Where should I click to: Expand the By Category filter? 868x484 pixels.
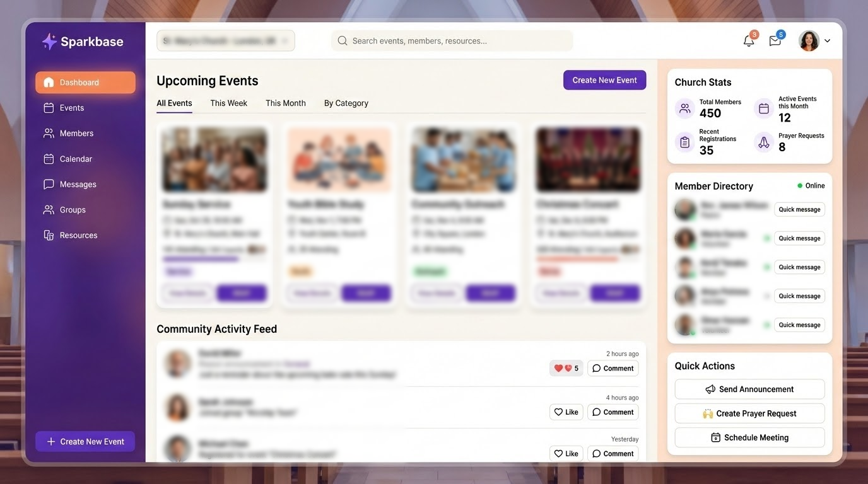[x=346, y=103]
